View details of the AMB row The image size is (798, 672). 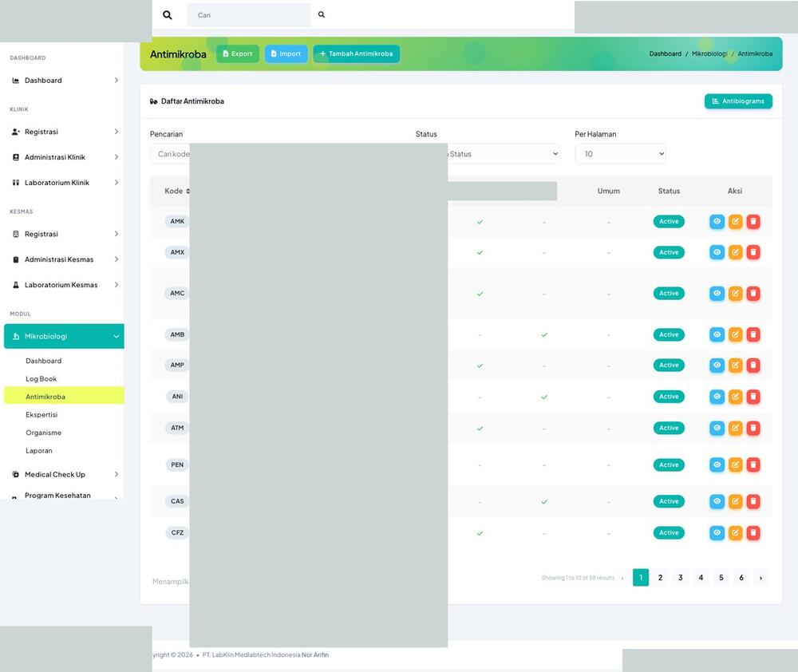coord(717,334)
